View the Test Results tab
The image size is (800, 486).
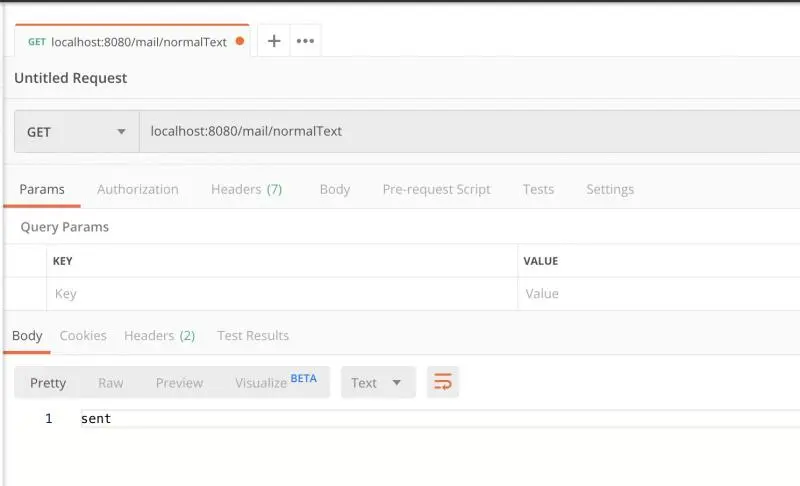253,336
